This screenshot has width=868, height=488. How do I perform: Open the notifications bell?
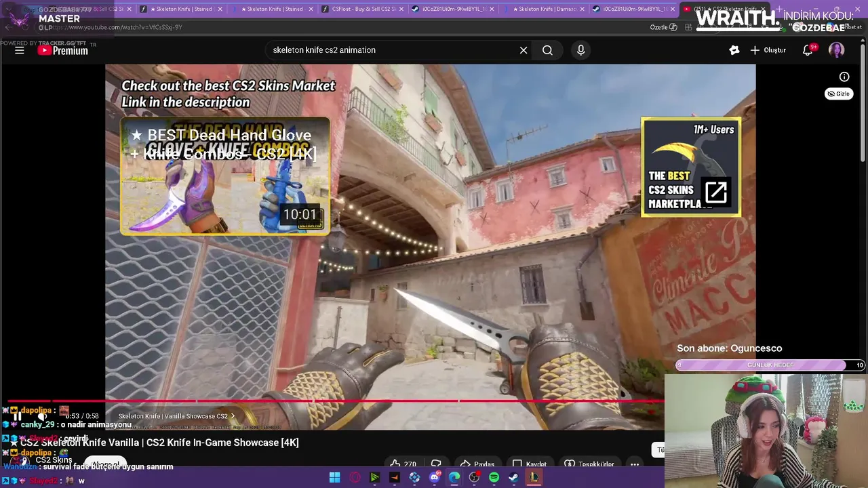[808, 50]
